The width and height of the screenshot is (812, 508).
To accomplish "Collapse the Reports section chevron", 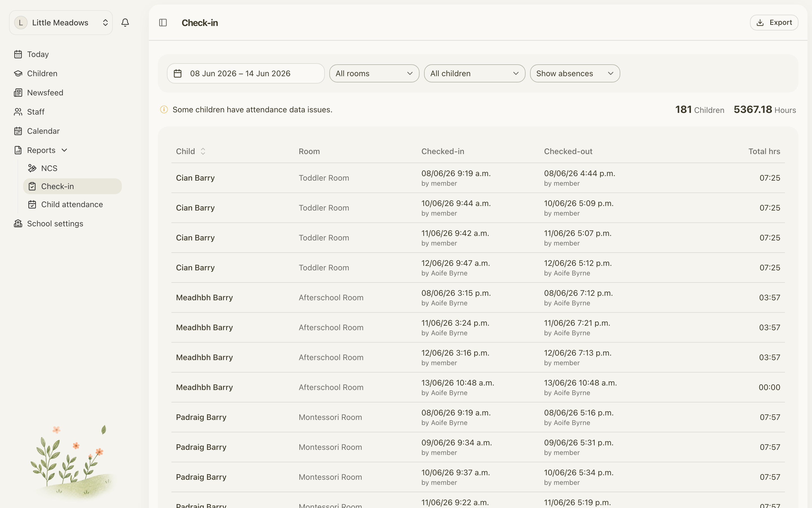I will [x=64, y=150].
